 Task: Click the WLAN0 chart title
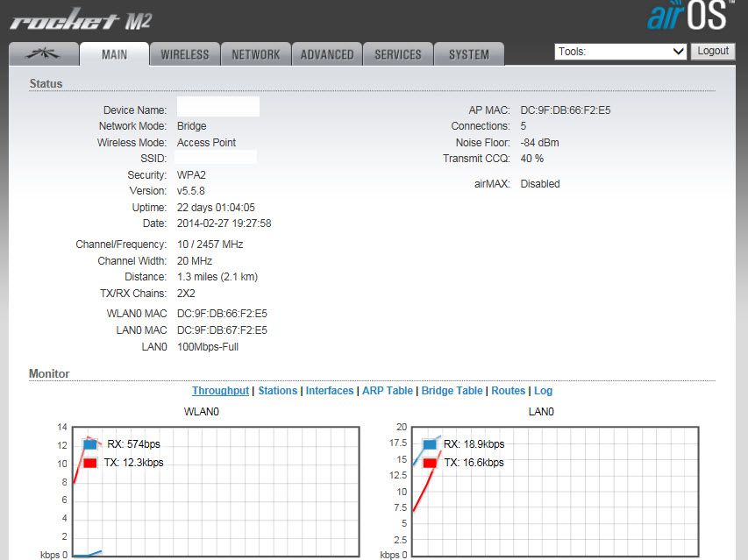[x=202, y=412]
